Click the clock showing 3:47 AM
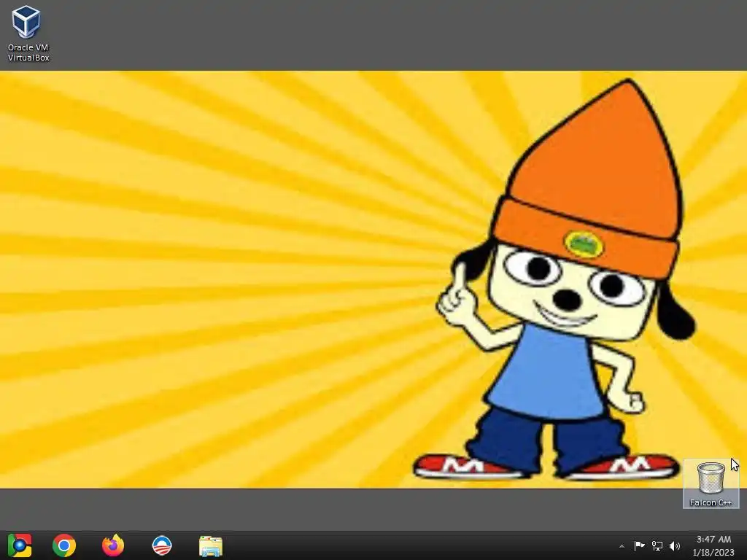Screen dimensions: 747x560 click(713, 539)
